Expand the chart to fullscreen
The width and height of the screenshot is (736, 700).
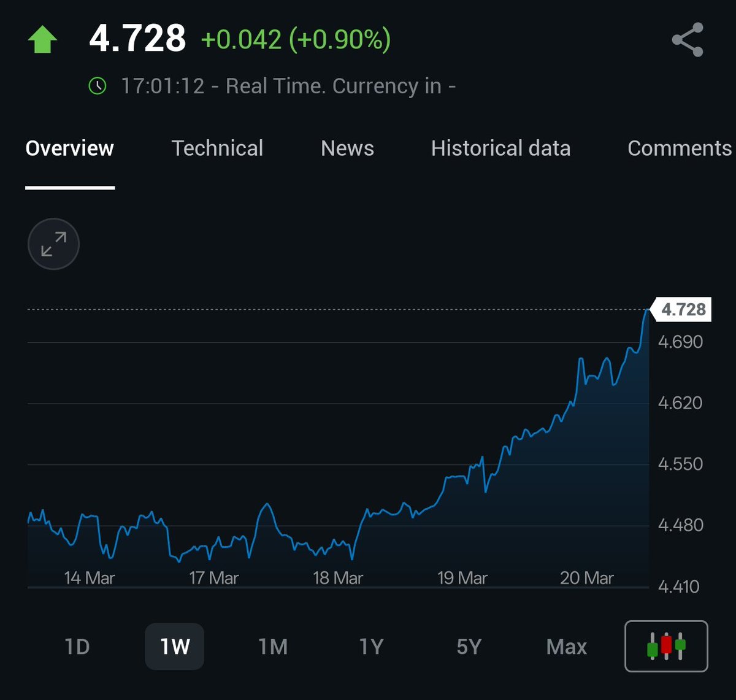pos(54,244)
